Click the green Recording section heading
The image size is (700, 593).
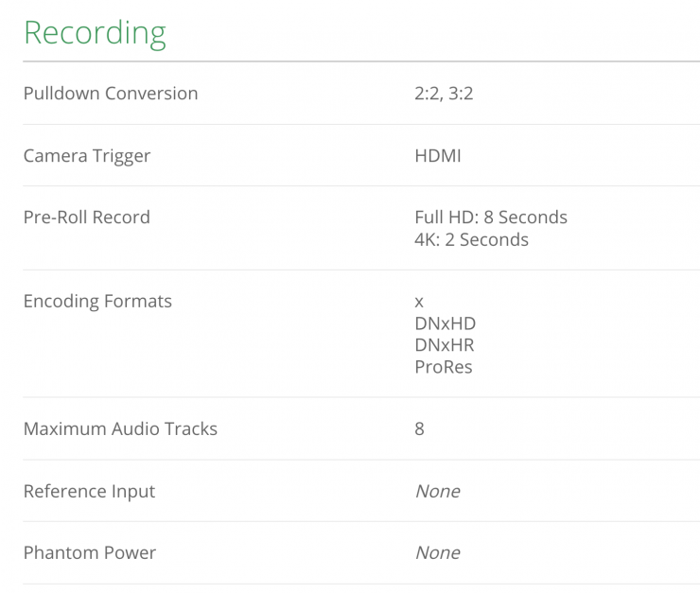(95, 32)
